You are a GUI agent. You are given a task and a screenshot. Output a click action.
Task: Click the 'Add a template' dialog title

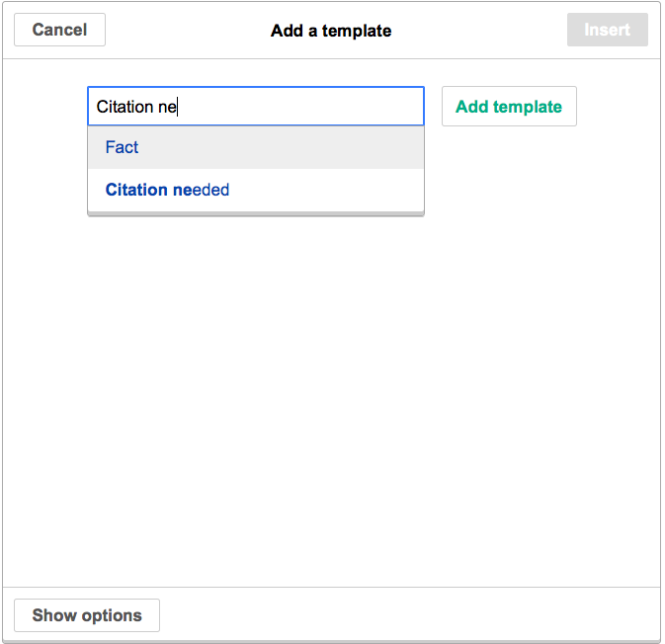pyautogui.click(x=331, y=31)
